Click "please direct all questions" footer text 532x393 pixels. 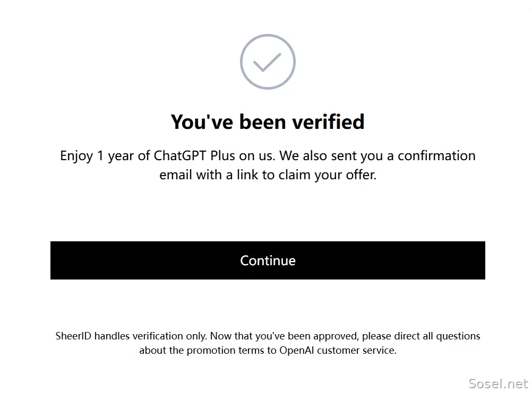[x=421, y=336]
